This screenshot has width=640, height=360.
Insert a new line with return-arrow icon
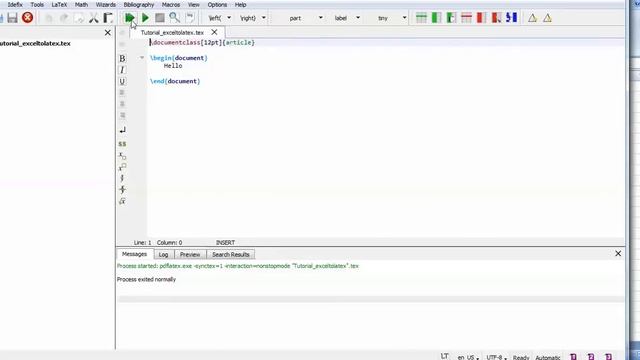pyautogui.click(x=122, y=130)
